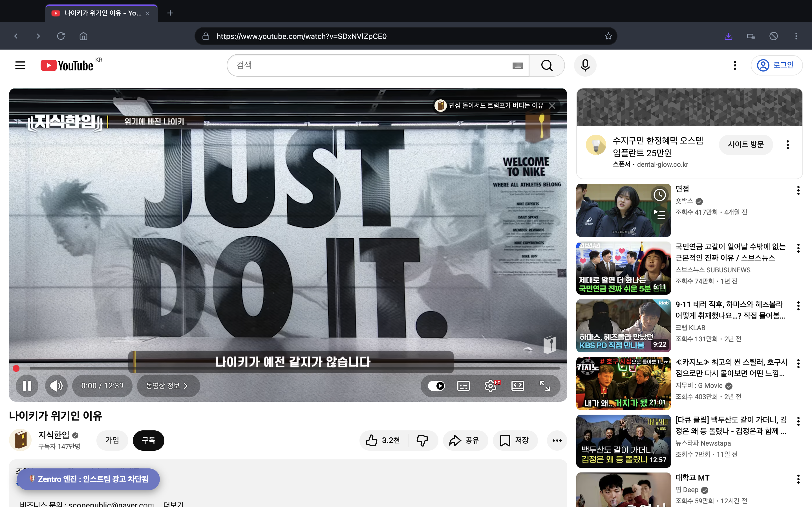812x507 pixels.
Task: Toggle 구독 subscribe button
Action: (148, 440)
